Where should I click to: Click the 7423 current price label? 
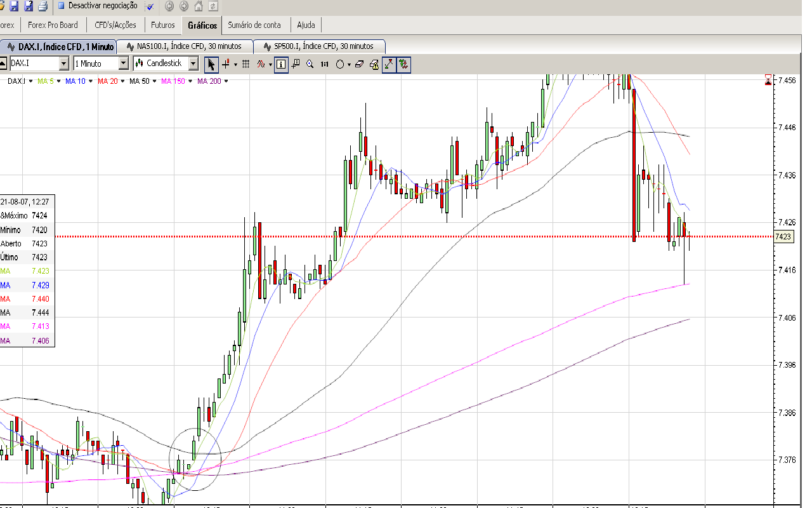(x=783, y=237)
